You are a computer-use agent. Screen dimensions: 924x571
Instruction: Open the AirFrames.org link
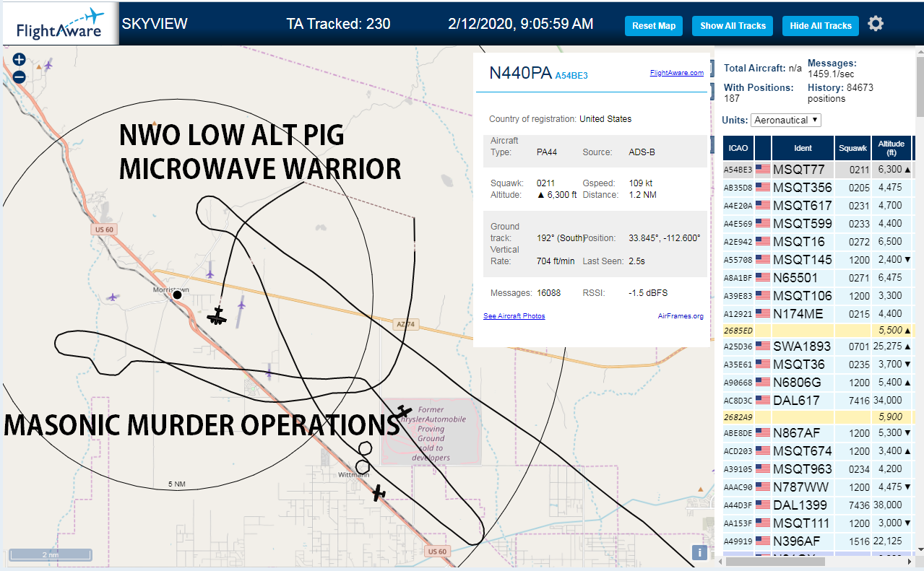coord(681,316)
